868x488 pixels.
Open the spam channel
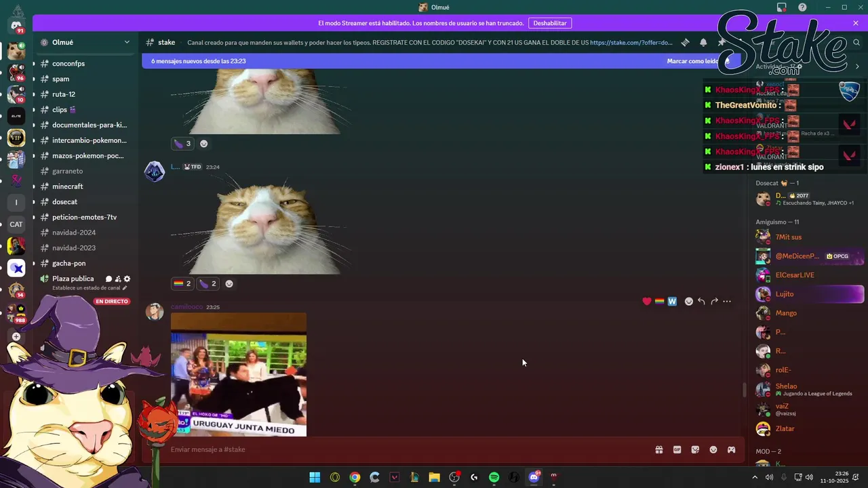[85, 79]
